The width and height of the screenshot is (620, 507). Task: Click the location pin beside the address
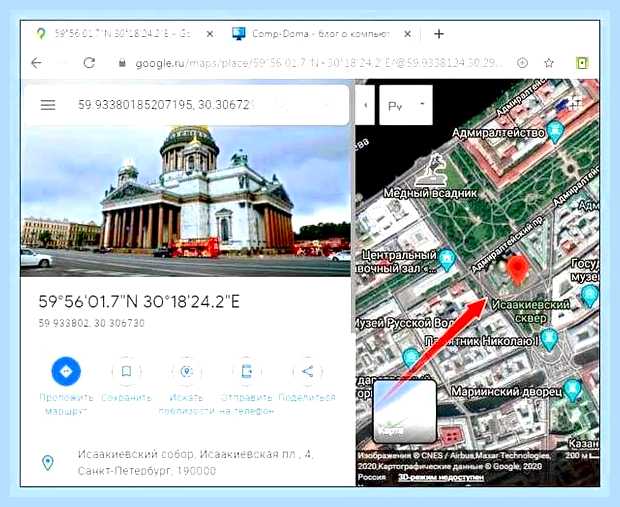click(48, 462)
